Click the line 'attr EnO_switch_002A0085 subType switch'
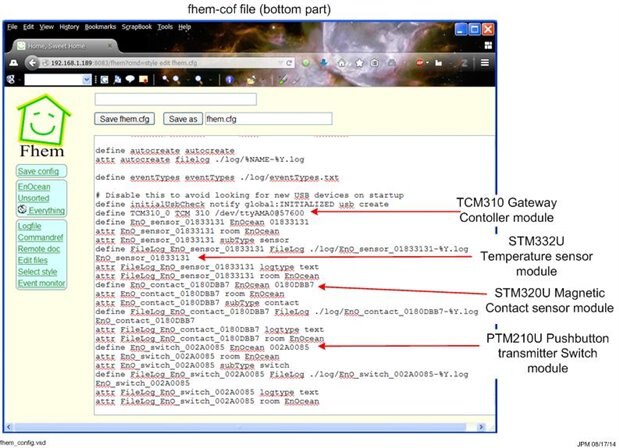 tap(192, 365)
